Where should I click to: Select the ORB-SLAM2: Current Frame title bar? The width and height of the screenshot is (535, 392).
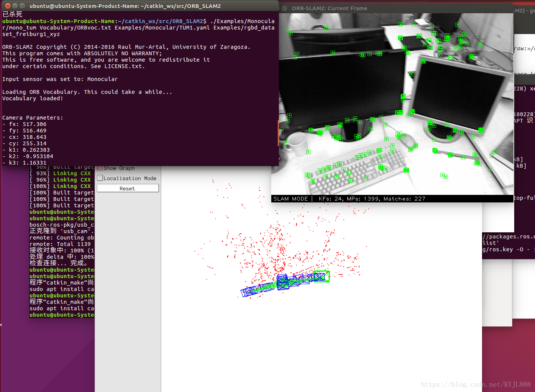click(x=396, y=8)
